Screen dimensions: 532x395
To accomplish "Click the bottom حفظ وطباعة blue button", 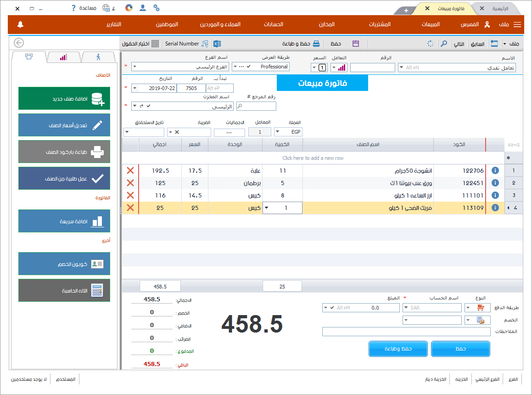I will pos(398,349).
